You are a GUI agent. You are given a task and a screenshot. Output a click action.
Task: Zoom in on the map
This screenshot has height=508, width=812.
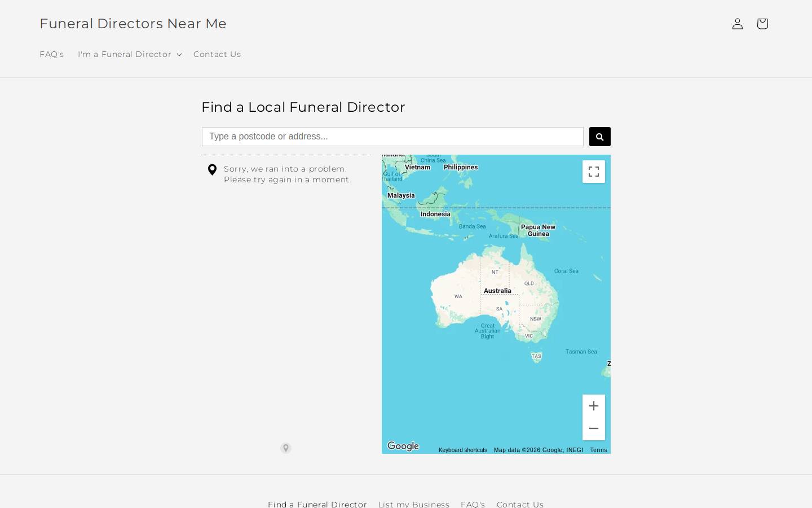594,406
